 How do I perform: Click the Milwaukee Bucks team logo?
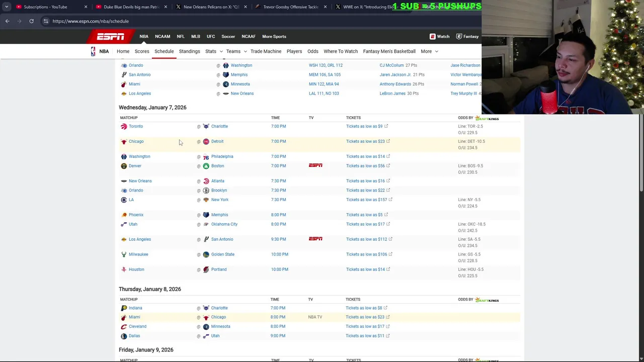coord(124,254)
